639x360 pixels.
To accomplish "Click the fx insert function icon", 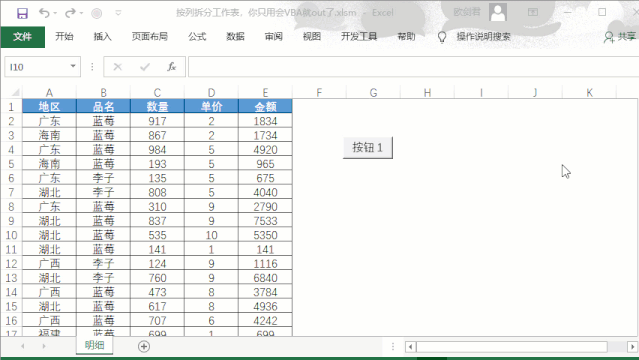I will click(x=172, y=66).
